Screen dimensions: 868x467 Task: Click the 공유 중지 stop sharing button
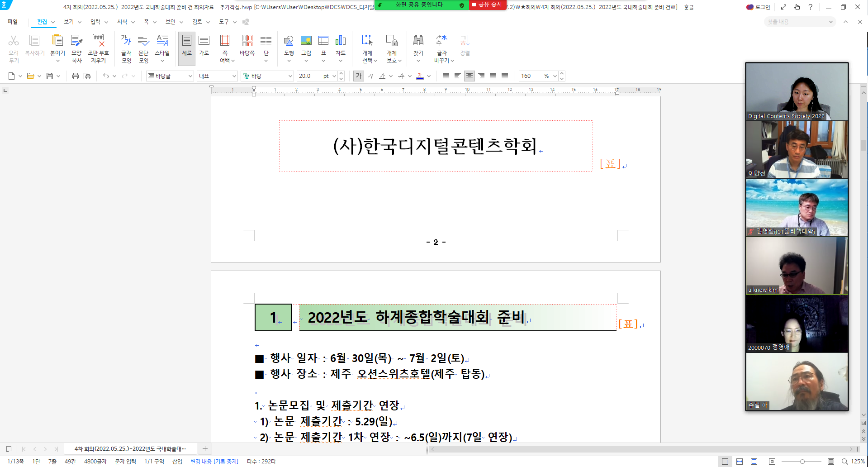[x=487, y=5]
